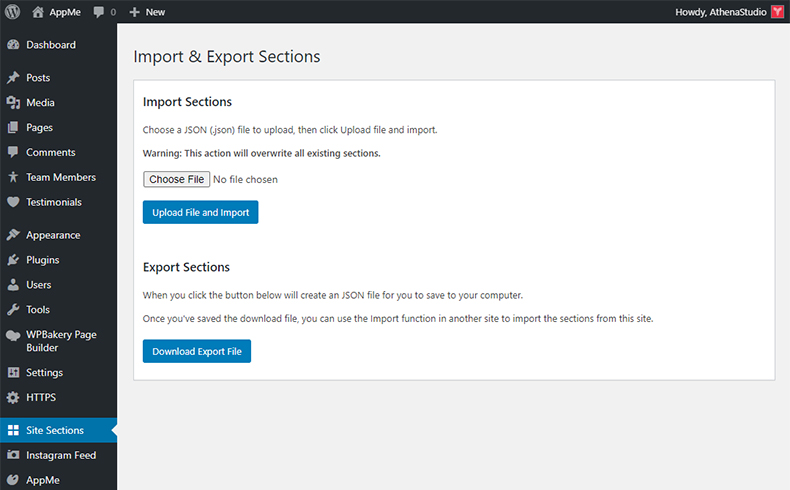Click Howdy, AthenaStudio account link
The height and width of the screenshot is (490, 790).
(720, 12)
